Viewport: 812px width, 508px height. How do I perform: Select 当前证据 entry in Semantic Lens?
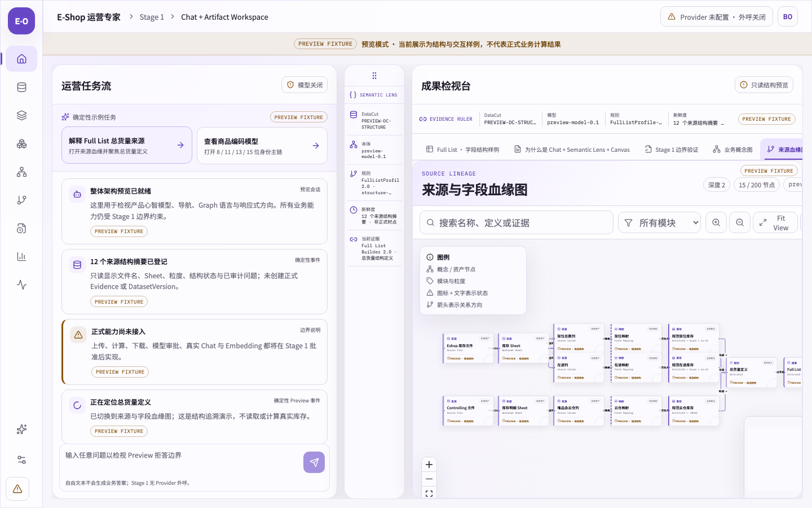[374, 248]
